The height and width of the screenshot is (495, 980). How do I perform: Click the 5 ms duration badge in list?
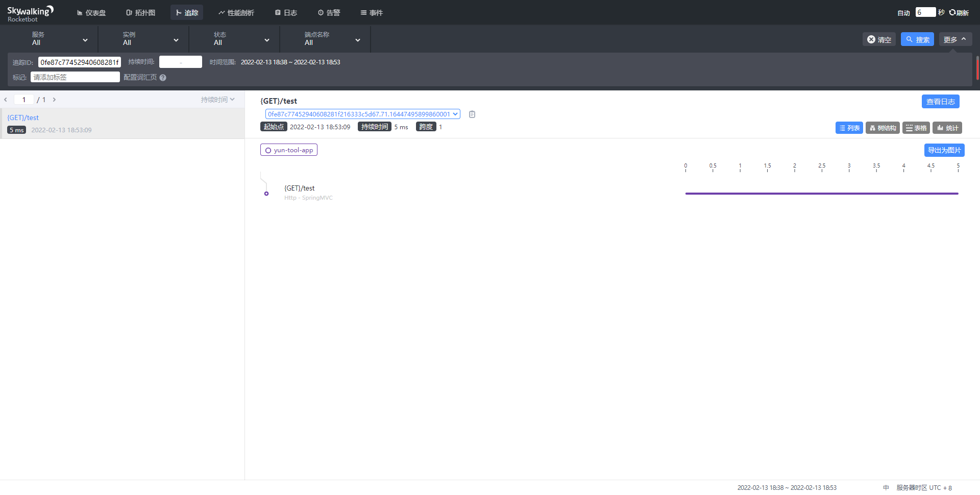click(17, 130)
